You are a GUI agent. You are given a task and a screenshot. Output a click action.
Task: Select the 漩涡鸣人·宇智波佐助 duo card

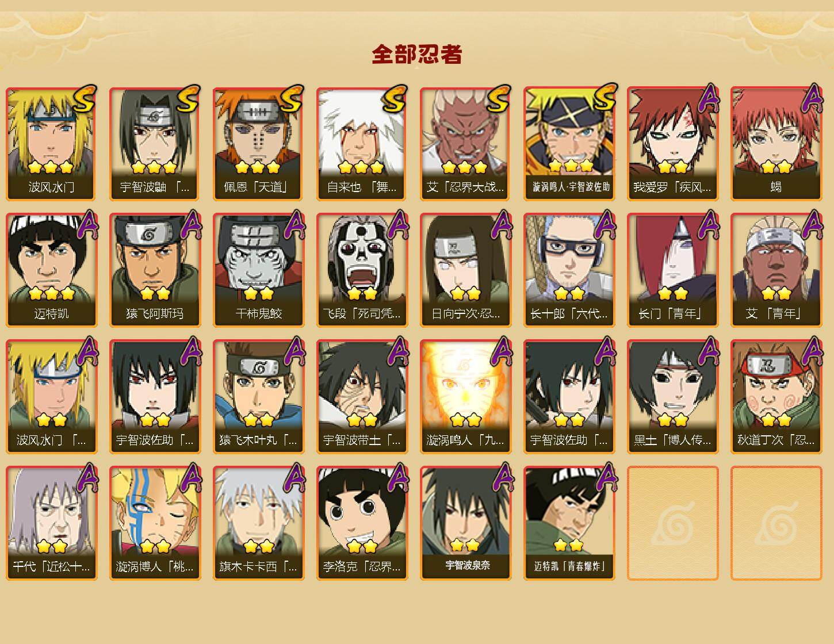(x=569, y=144)
